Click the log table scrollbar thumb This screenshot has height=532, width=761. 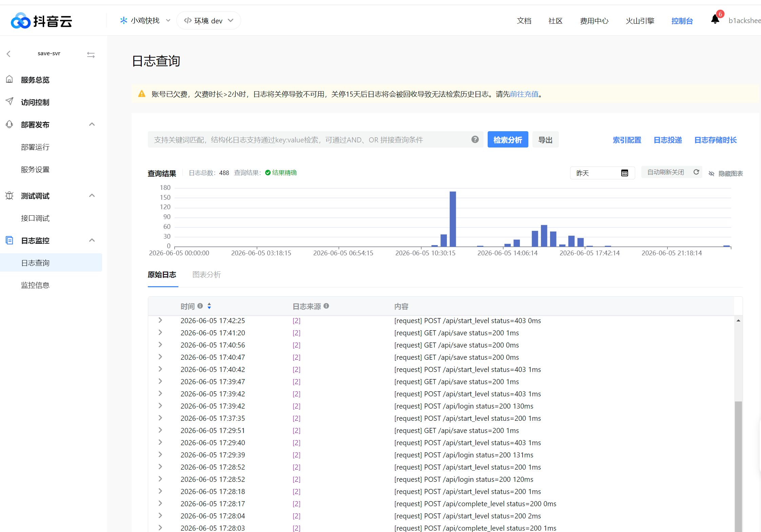point(738,467)
